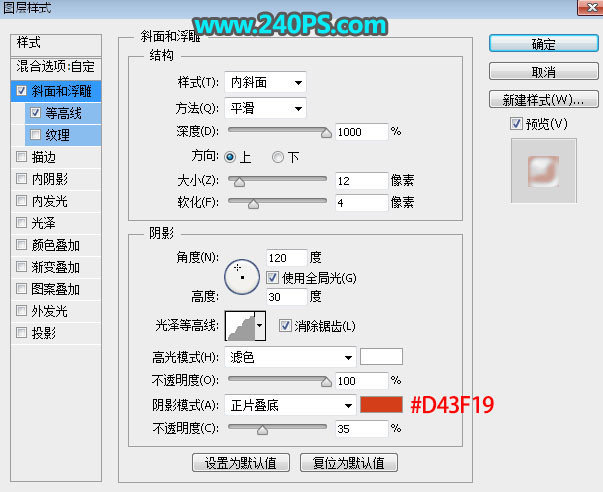This screenshot has width=603, height=492.
Task: Click the 深度 depth slider handle
Action: [x=326, y=133]
